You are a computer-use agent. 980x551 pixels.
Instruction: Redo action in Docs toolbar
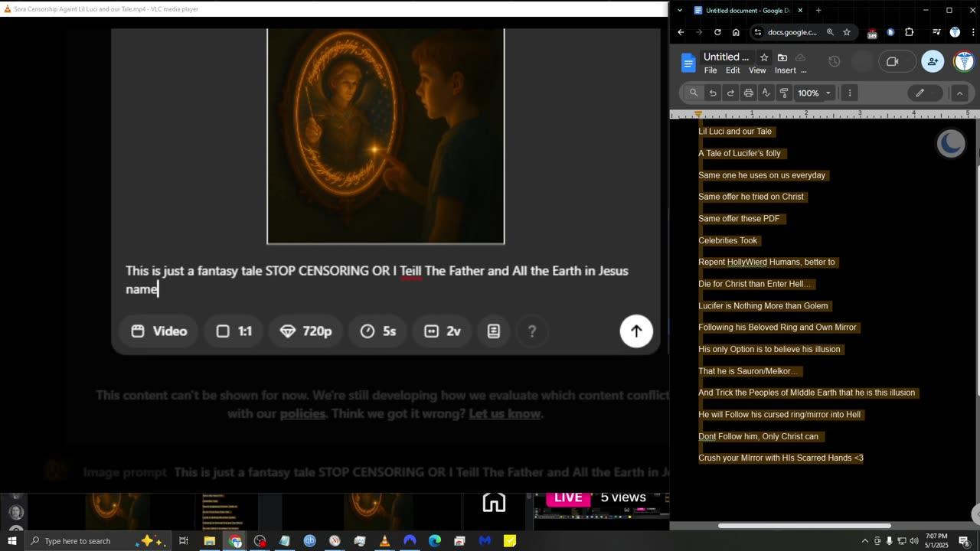(730, 93)
